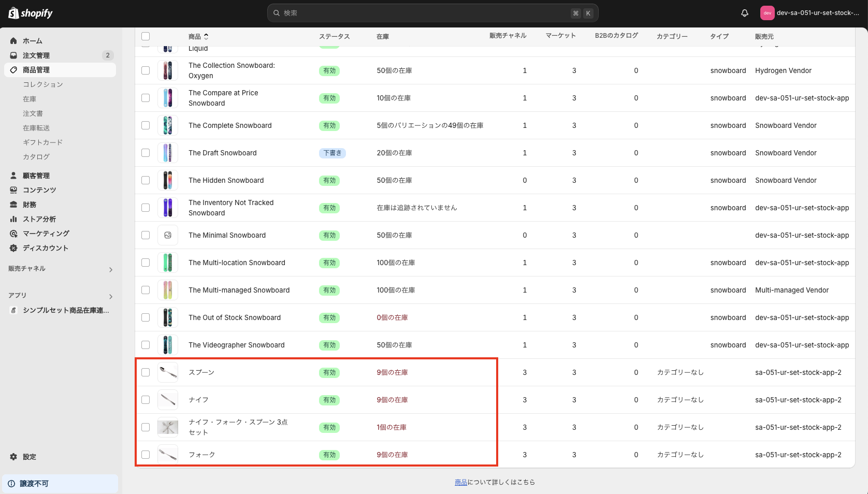Toggle the select-all products checkbox

point(146,36)
